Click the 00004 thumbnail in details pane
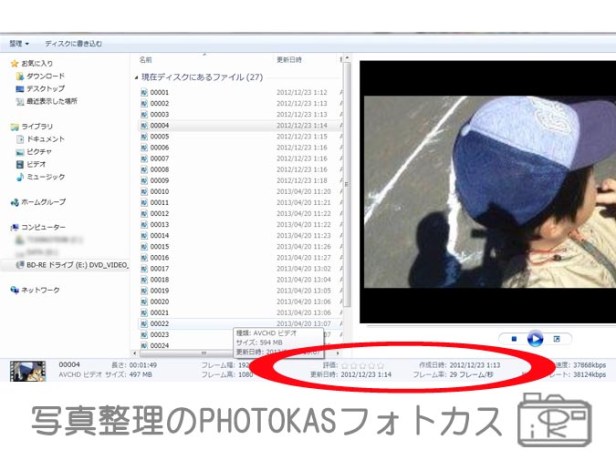The height and width of the screenshot is (460, 616). tap(28, 371)
